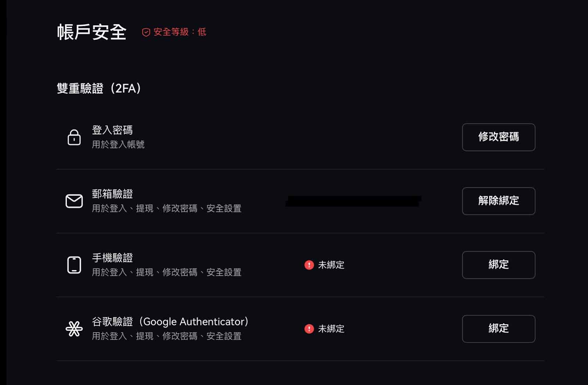Image resolution: width=588 pixels, height=385 pixels.
Task: Open the 修改密碼 password change dialog
Action: [498, 137]
